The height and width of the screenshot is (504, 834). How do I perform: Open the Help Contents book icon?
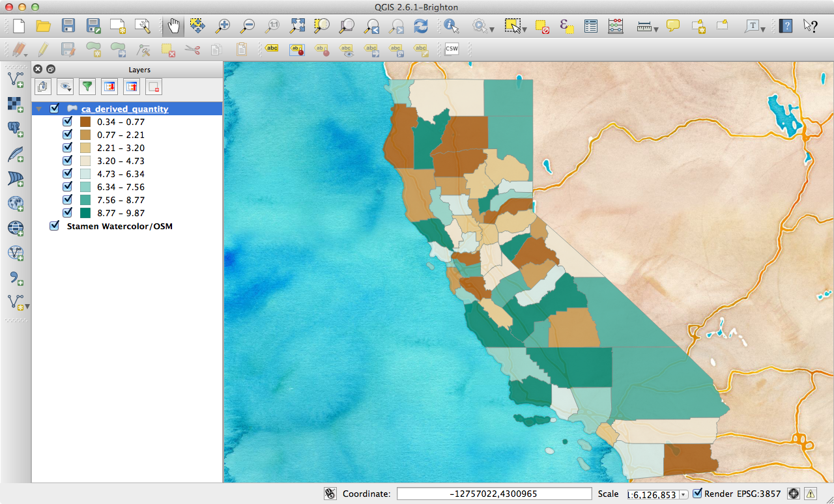(786, 26)
